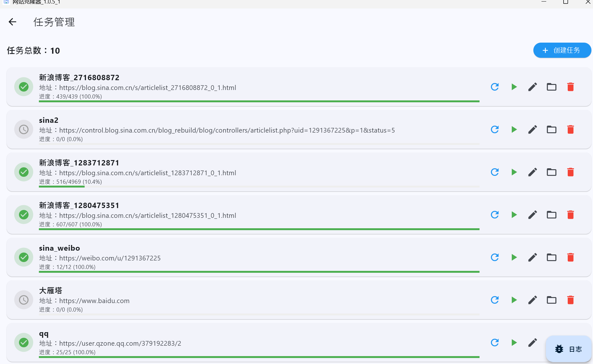This screenshot has height=364, width=593.
Task: Start the sina2 task with play
Action: [514, 129]
